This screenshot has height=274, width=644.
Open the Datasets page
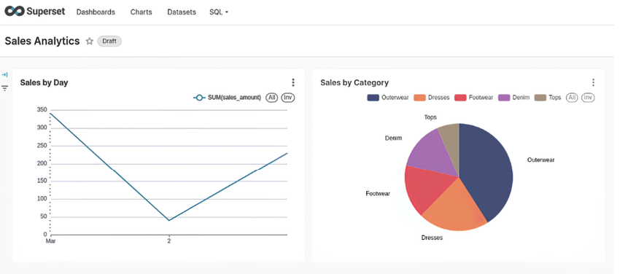[x=182, y=12]
